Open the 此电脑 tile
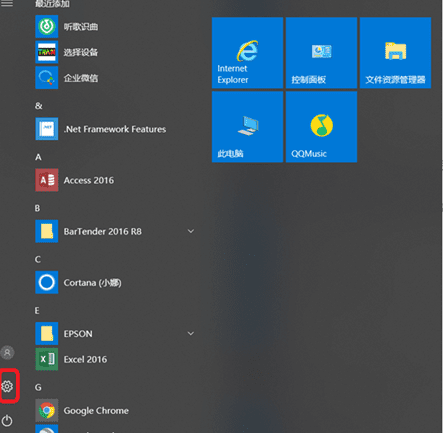The height and width of the screenshot is (435, 444). [247, 127]
